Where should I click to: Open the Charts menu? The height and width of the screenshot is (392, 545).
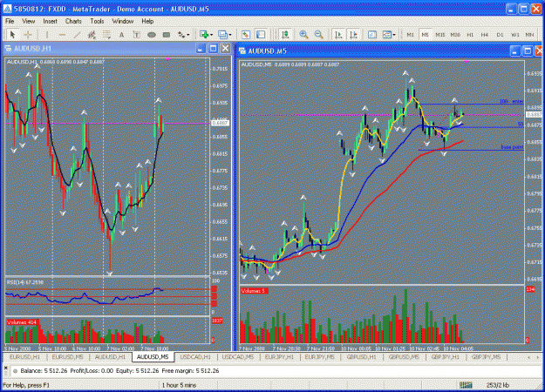point(73,21)
